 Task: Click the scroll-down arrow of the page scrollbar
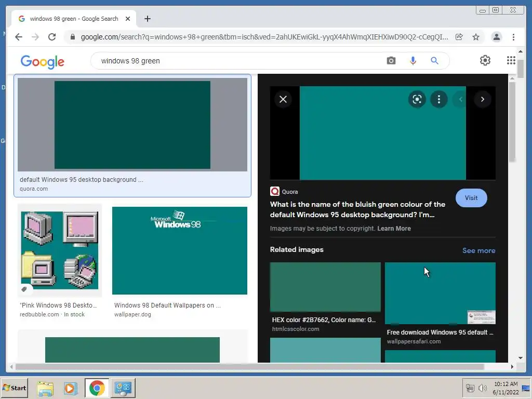tap(521, 357)
